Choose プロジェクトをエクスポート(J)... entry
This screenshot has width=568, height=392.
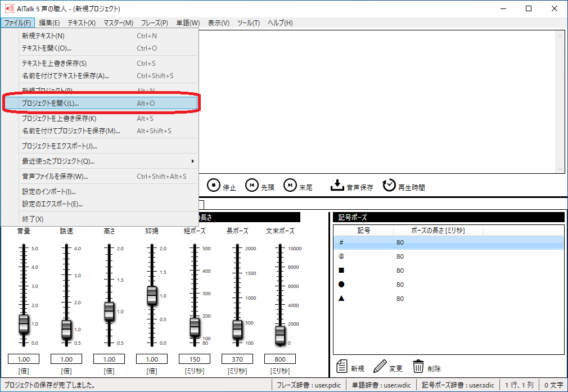100,146
